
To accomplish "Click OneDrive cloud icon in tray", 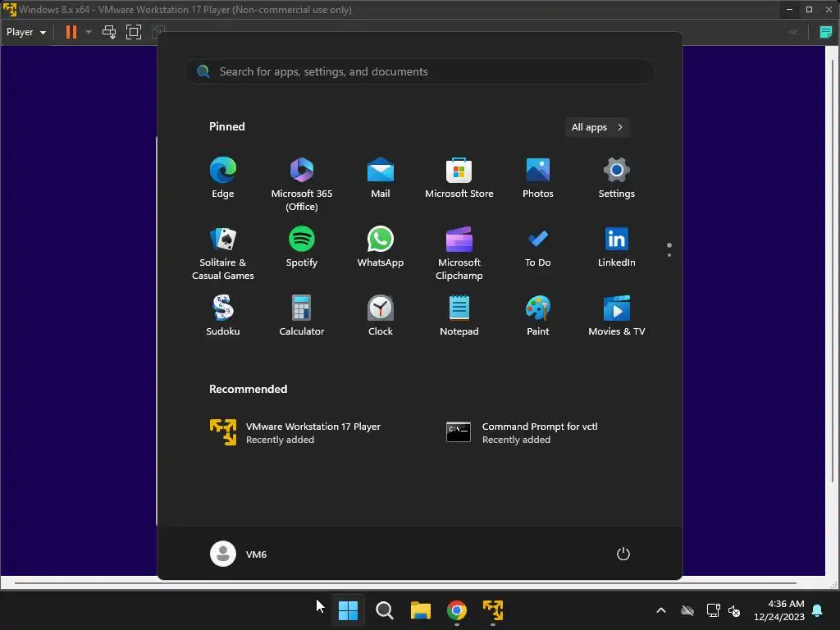I will pyautogui.click(x=687, y=610).
